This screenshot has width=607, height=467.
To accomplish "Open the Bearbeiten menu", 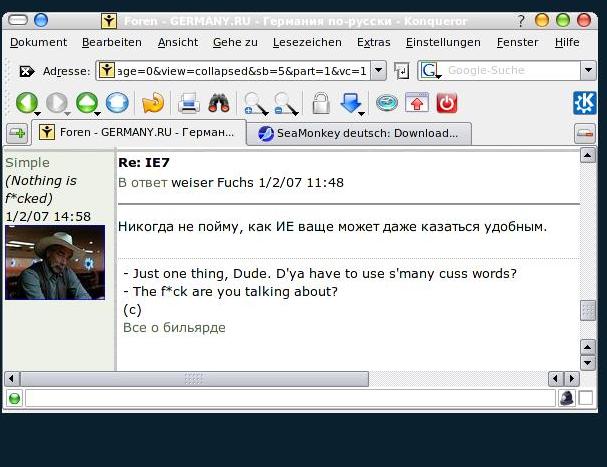I will coord(111,42).
